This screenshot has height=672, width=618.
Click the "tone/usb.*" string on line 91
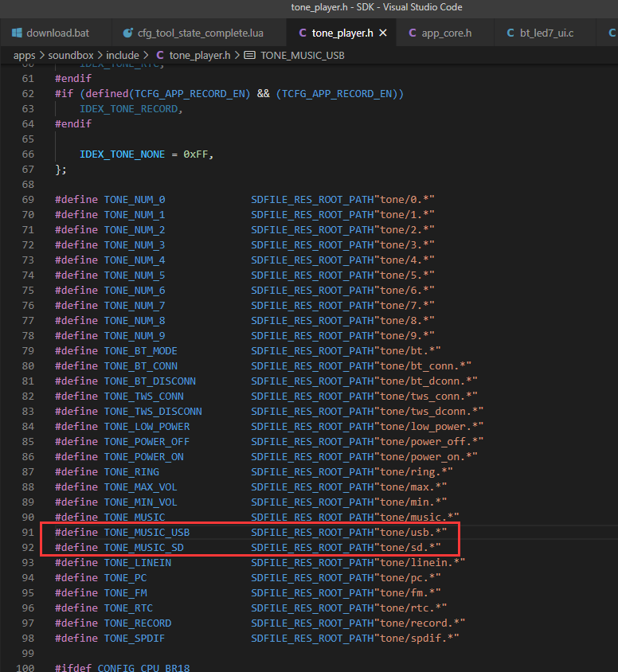[x=411, y=533]
